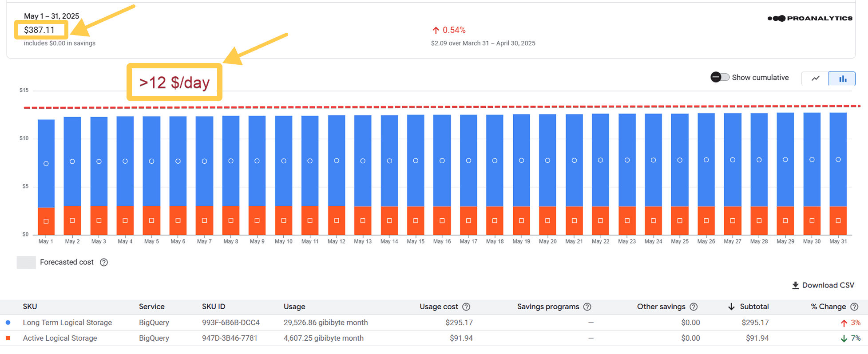This screenshot has width=868, height=354.
Task: Click the May 1 – 31, 2025 date range
Action: [52, 16]
